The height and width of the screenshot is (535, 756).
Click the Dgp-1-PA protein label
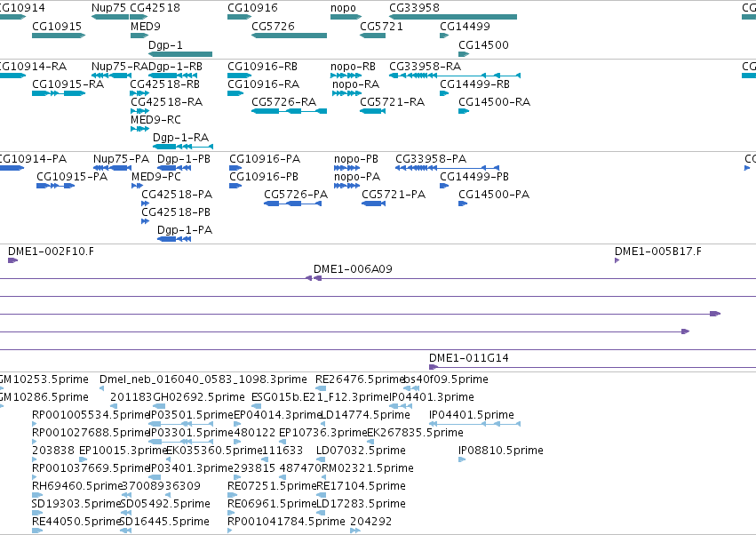tap(185, 230)
